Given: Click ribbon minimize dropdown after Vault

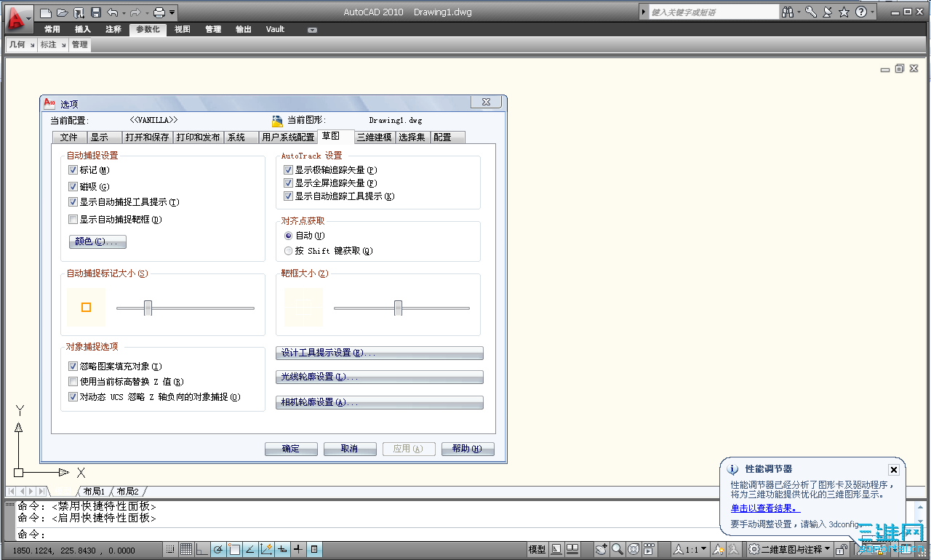Looking at the screenshot, I should click(312, 30).
